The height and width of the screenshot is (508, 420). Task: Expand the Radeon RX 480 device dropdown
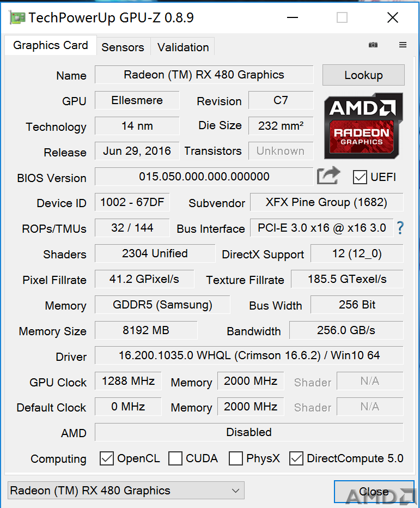click(126, 491)
